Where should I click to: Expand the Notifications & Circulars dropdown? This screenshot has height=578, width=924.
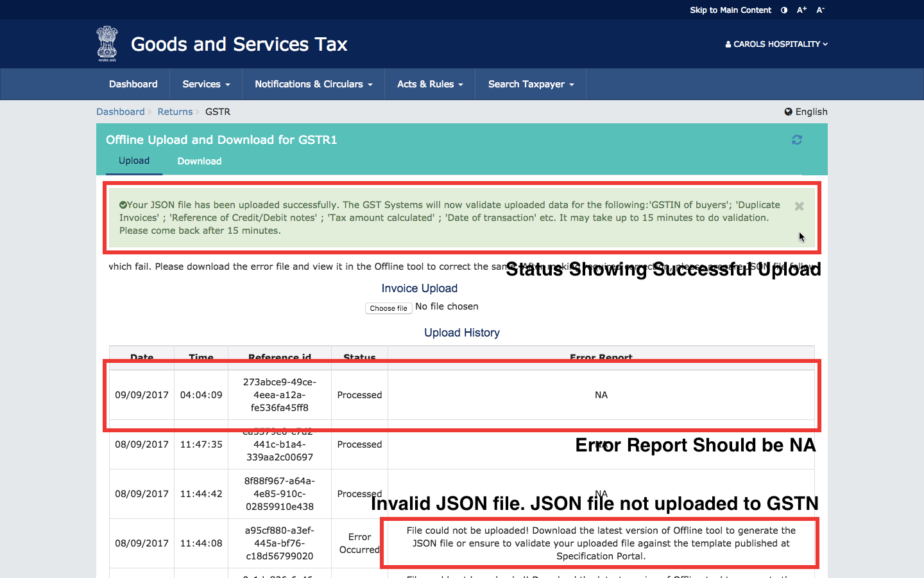point(312,84)
